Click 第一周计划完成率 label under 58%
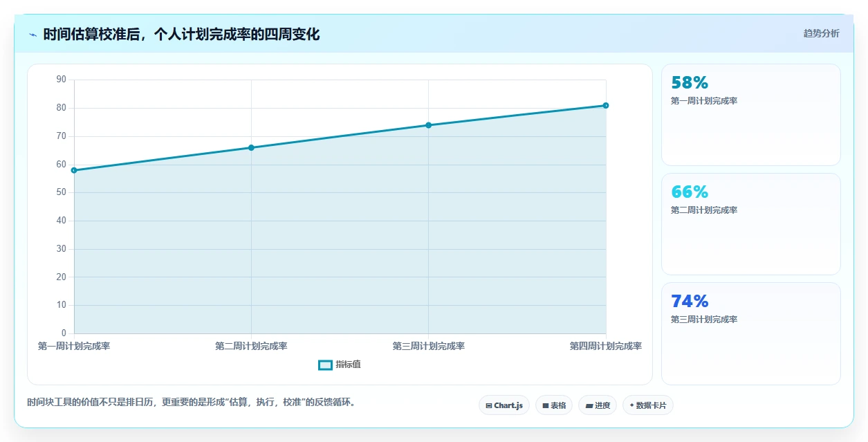Screen dimensions: 868x442 coord(704,101)
